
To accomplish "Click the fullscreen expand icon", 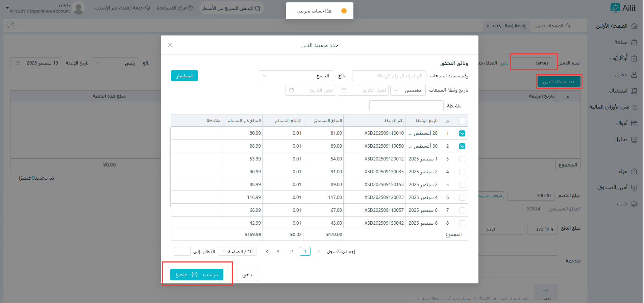I will pyautogui.click(x=10, y=25).
